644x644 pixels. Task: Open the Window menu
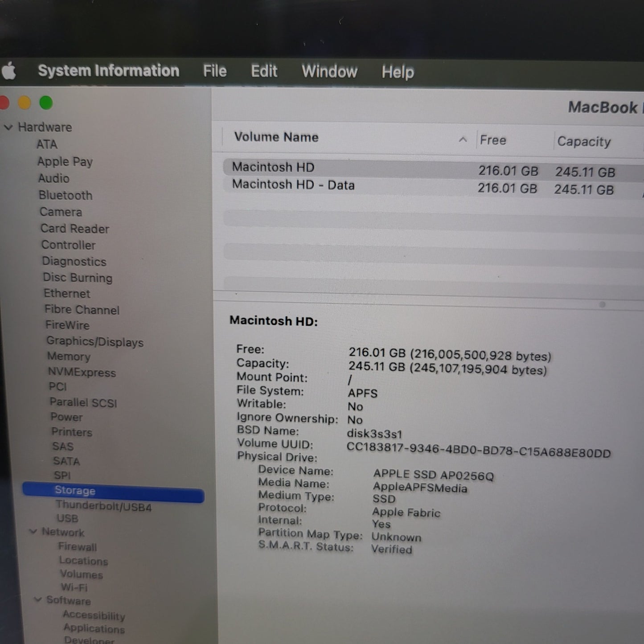point(329,72)
